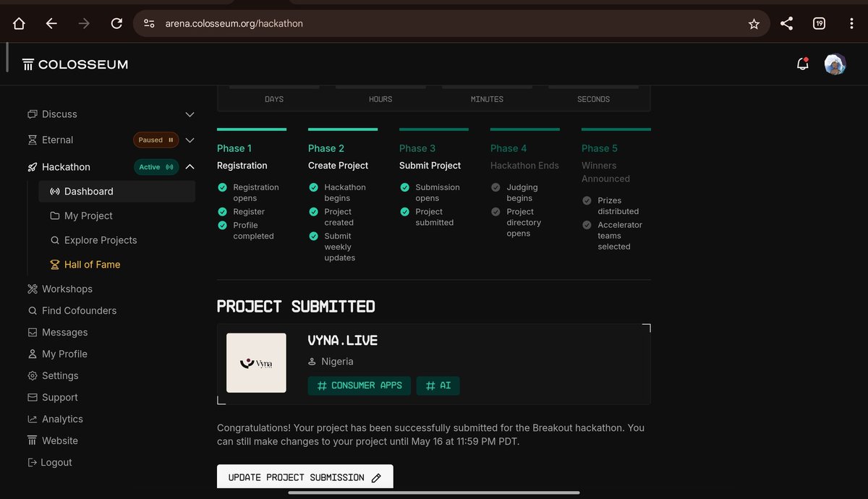
Task: Open the tab switcher showing 19 tabs
Action: tap(819, 24)
